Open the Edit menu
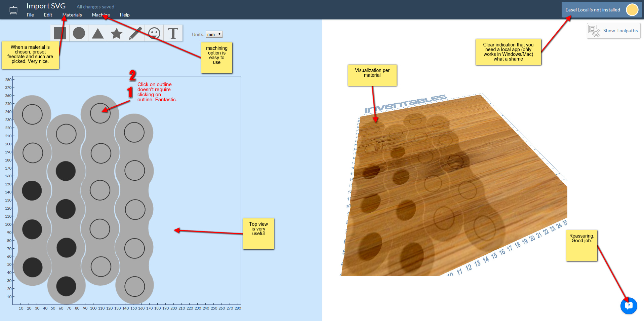The height and width of the screenshot is (321, 644). 48,15
